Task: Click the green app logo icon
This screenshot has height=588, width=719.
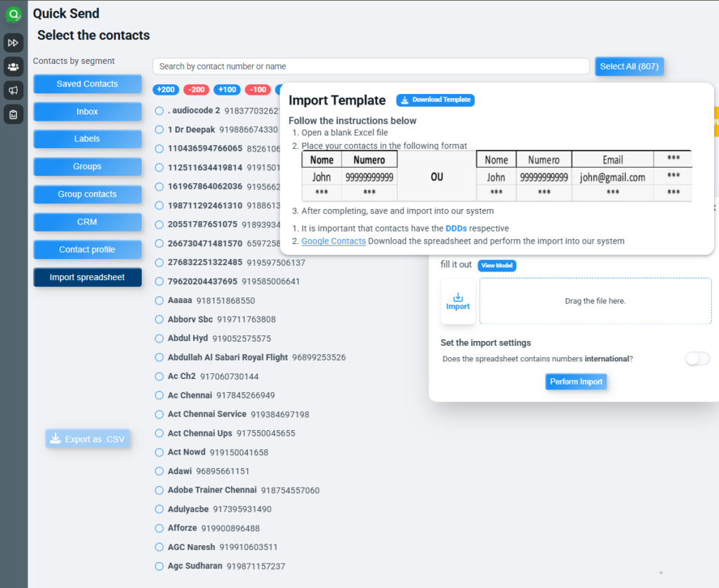Action: tap(13, 14)
